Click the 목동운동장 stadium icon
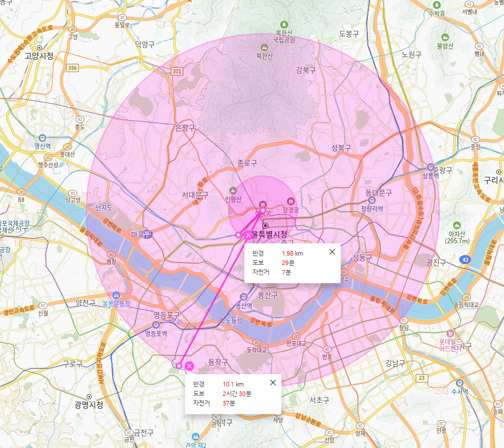The height and width of the screenshot is (448, 504). coord(116,295)
